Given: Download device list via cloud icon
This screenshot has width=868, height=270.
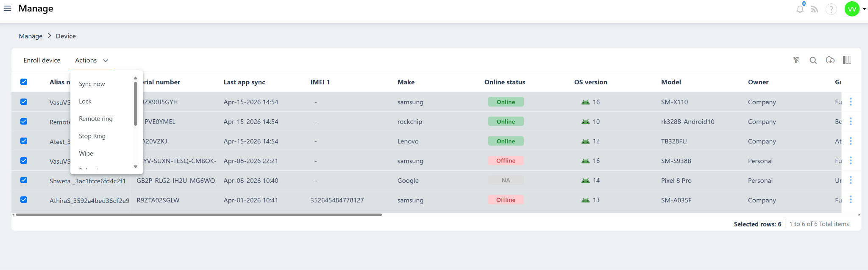Looking at the screenshot, I should click(x=830, y=60).
